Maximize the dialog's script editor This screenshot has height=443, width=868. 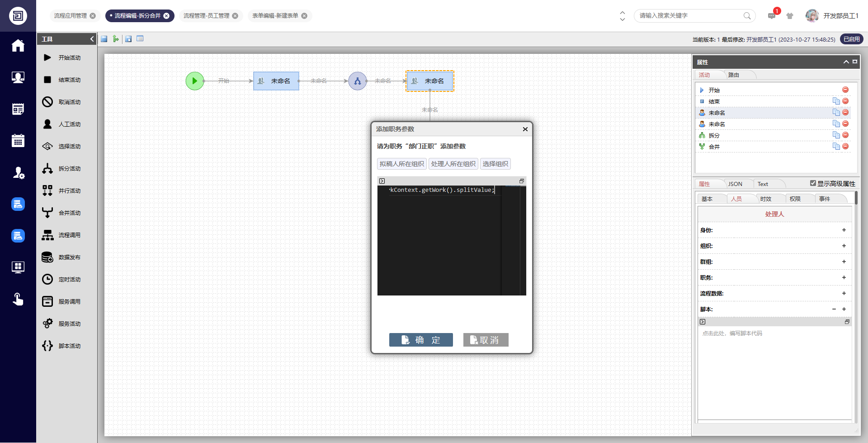(521, 181)
